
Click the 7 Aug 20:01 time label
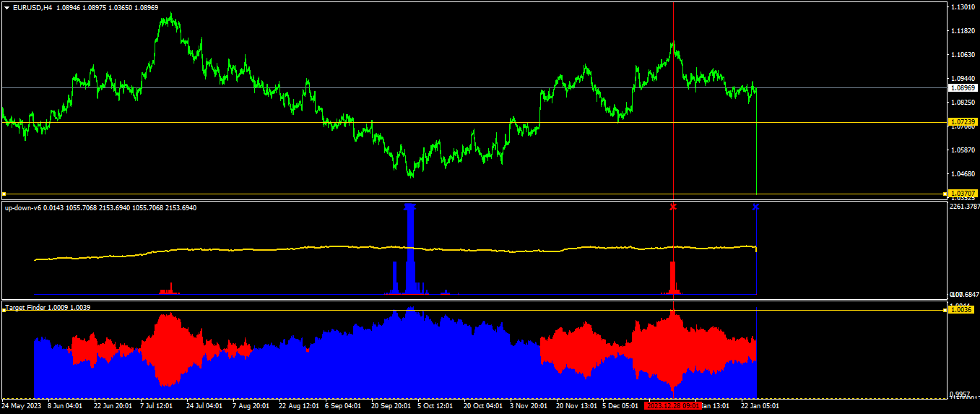point(251,405)
